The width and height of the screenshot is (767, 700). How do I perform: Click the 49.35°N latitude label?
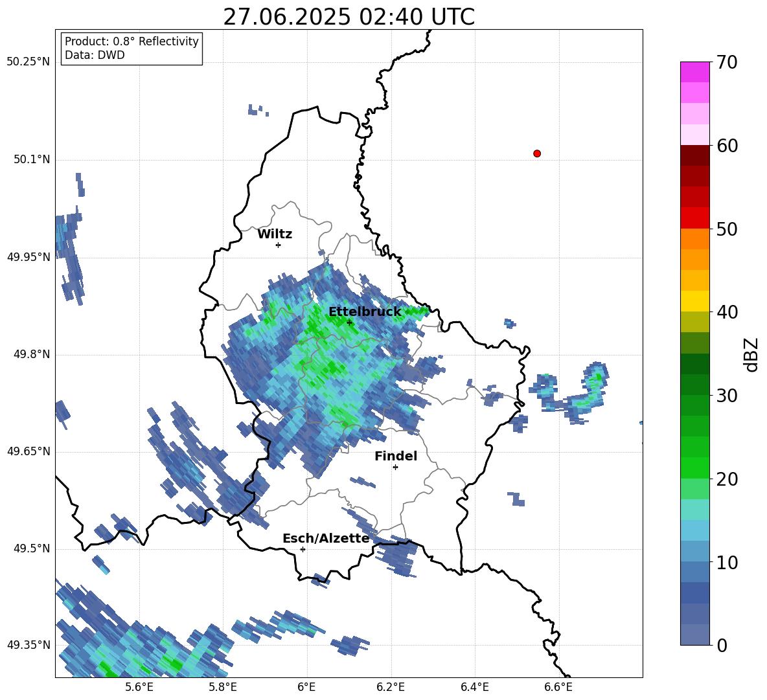[x=29, y=645]
